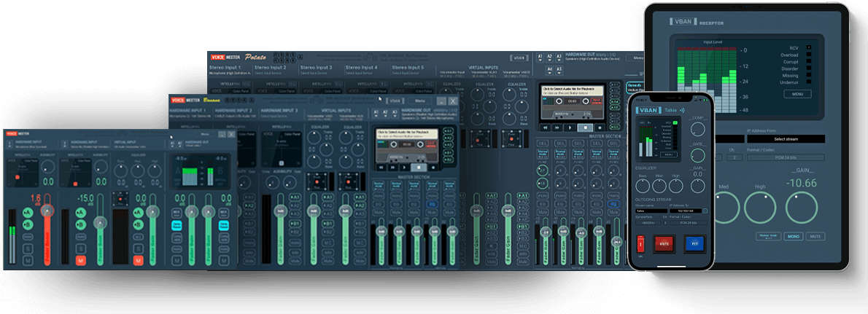Click VBAN button in Potato window
Screen dimensions: 868x314
(x=519, y=58)
